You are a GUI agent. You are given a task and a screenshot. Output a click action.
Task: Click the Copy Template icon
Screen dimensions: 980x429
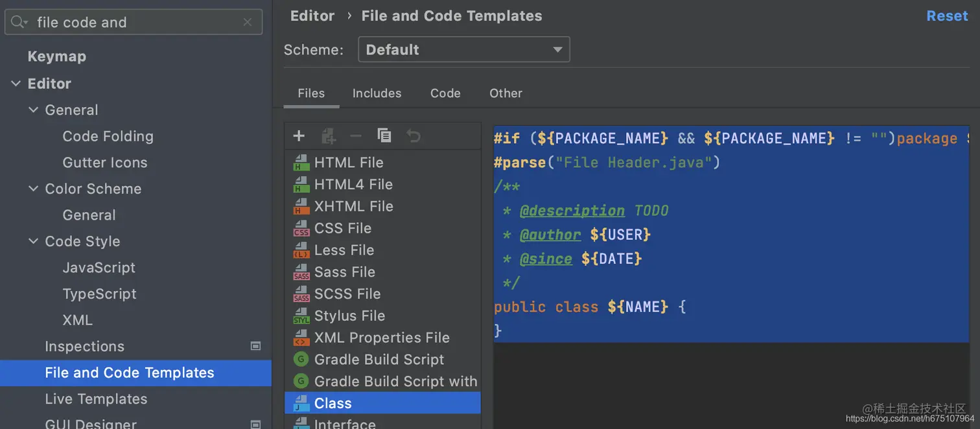[384, 135]
